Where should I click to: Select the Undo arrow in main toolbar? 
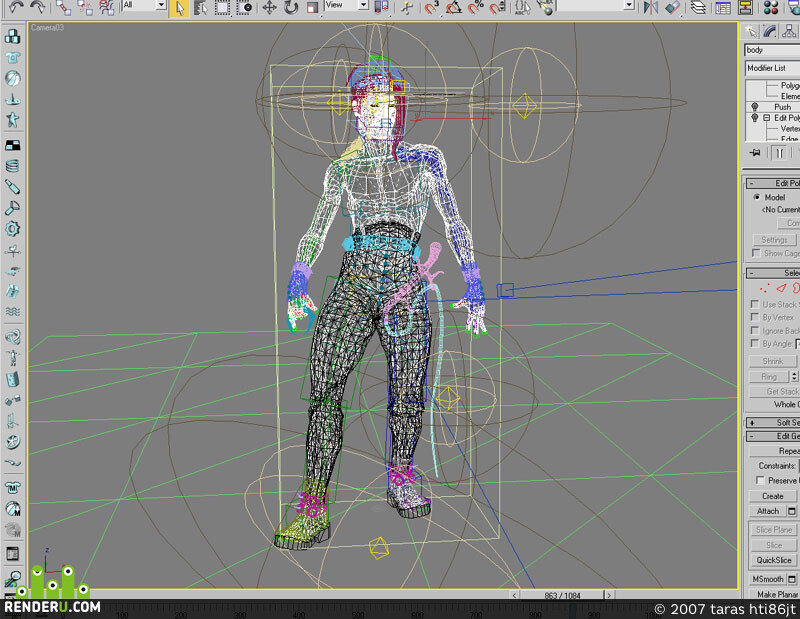point(16,7)
